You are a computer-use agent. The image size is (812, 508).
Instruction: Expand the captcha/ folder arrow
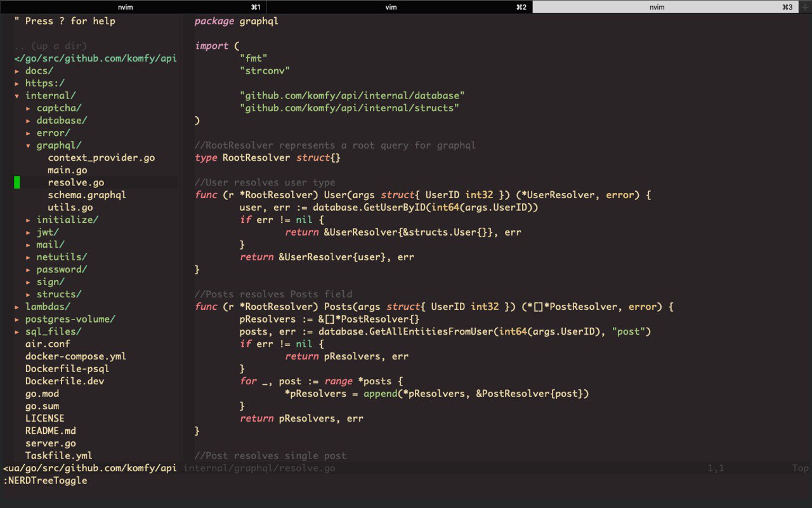[x=29, y=109]
